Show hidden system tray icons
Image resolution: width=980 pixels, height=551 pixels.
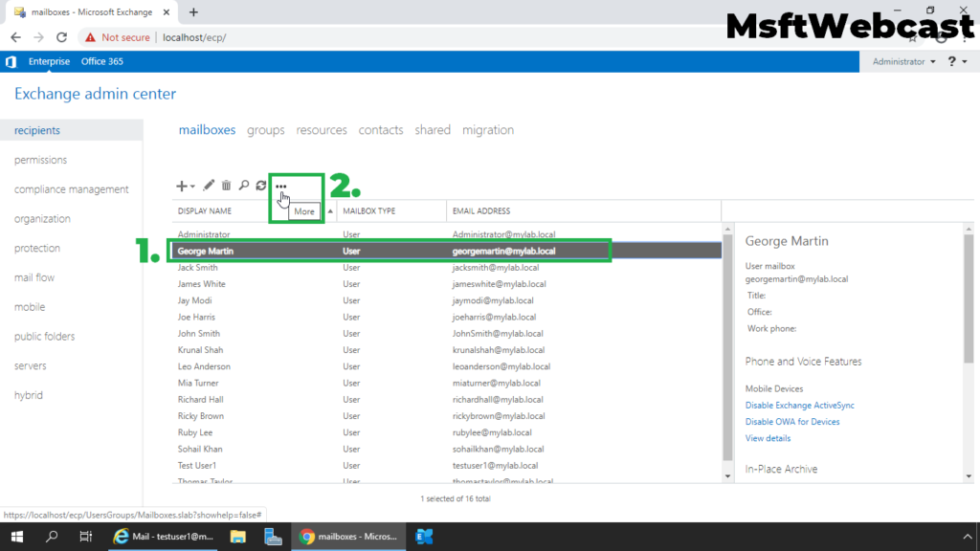pyautogui.click(x=968, y=537)
